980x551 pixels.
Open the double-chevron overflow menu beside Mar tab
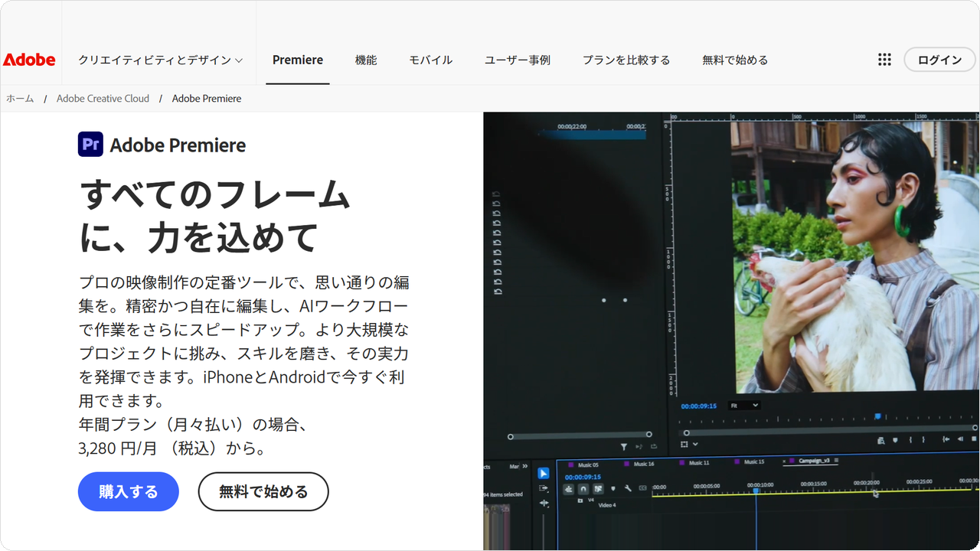[525, 466]
